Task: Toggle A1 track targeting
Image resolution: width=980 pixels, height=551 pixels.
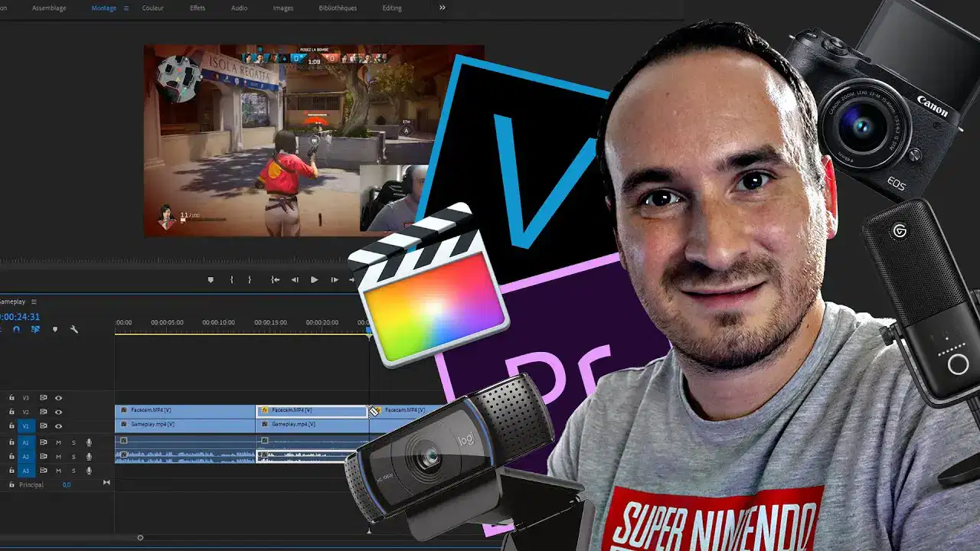Action: [26, 442]
